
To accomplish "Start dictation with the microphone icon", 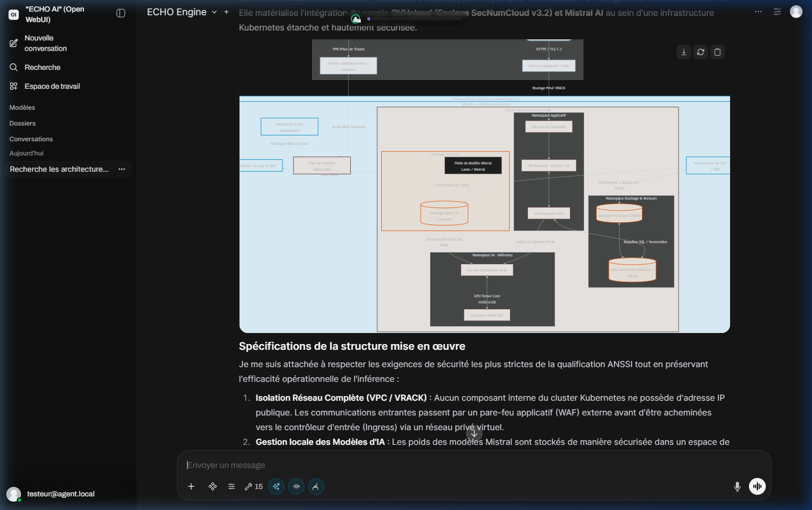I will (737, 486).
